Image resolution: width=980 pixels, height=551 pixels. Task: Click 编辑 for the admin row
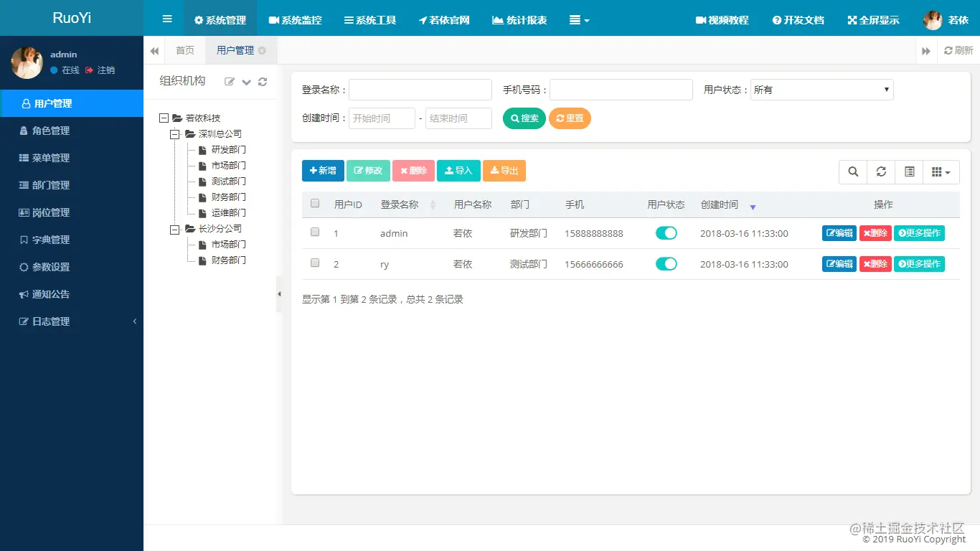[839, 233]
